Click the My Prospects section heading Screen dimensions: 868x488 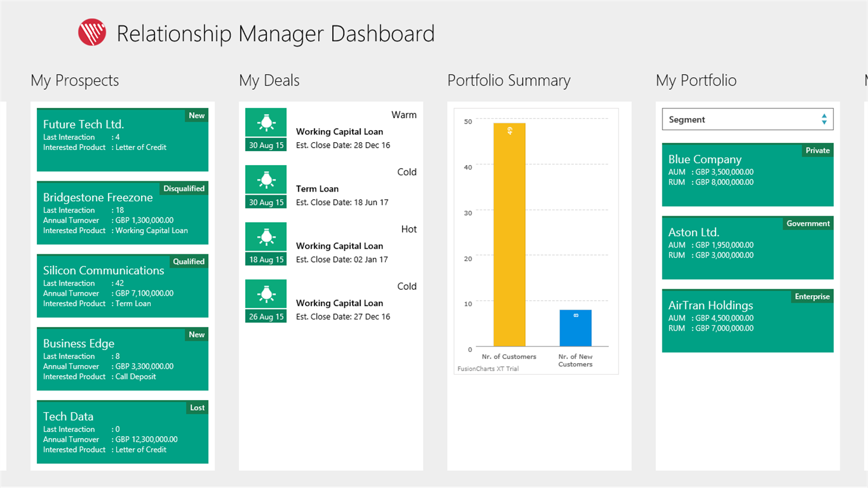pyautogui.click(x=75, y=81)
